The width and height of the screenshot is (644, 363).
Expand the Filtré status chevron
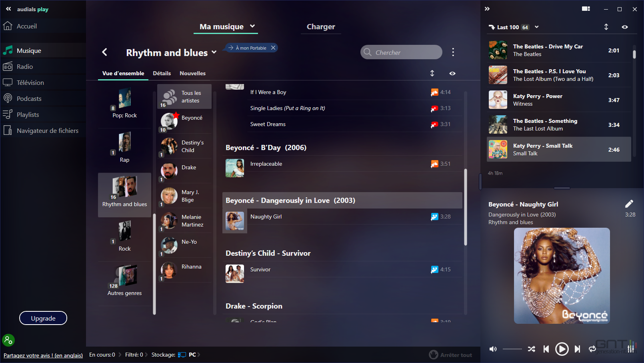146,355
